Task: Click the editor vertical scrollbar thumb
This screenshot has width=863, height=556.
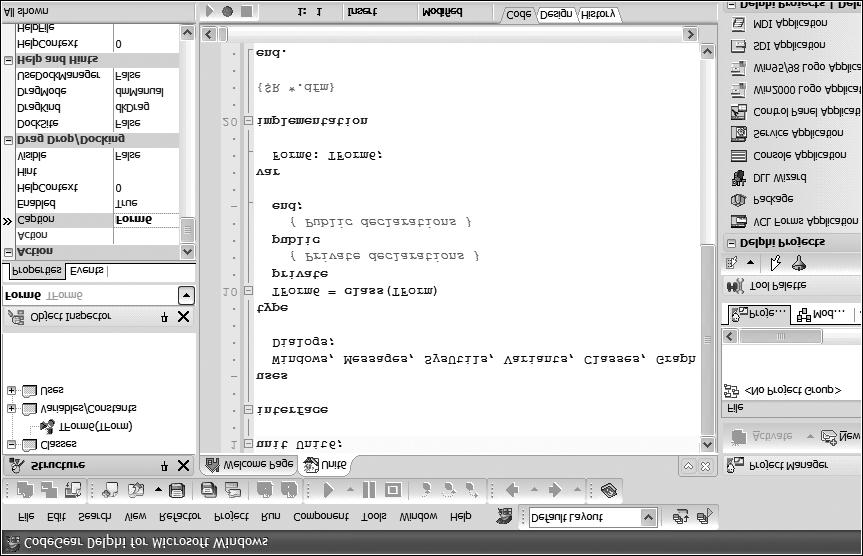Action: [x=707, y=340]
